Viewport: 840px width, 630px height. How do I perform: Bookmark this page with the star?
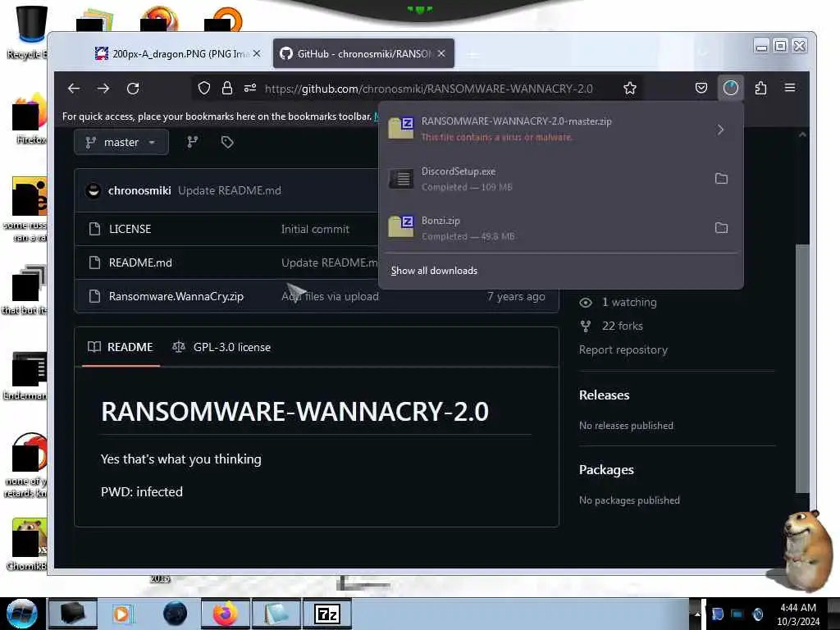tap(630, 89)
